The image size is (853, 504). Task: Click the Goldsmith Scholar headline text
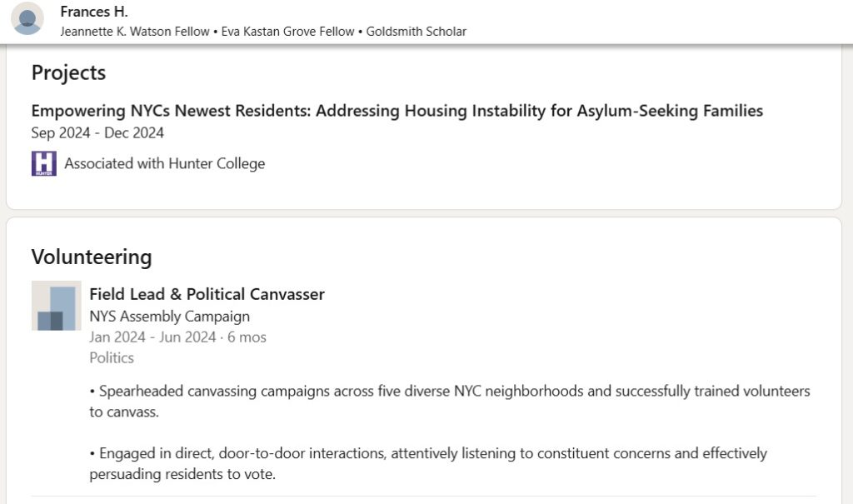417,32
